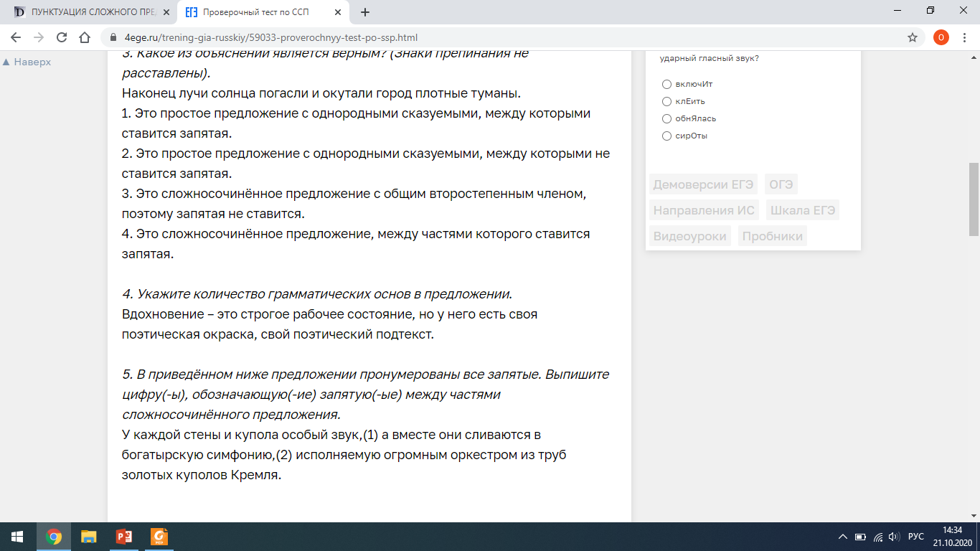The image size is (980, 551).
Task: Click the Наверх link
Action: click(x=27, y=62)
